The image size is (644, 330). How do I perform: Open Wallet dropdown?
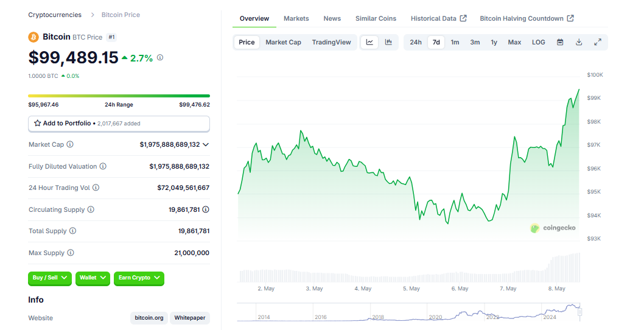click(93, 278)
